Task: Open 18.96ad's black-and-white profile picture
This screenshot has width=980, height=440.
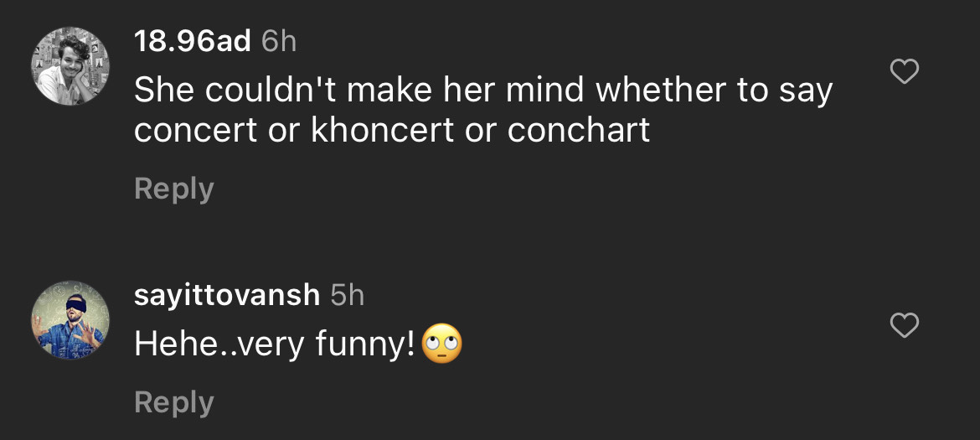Action: 70,66
